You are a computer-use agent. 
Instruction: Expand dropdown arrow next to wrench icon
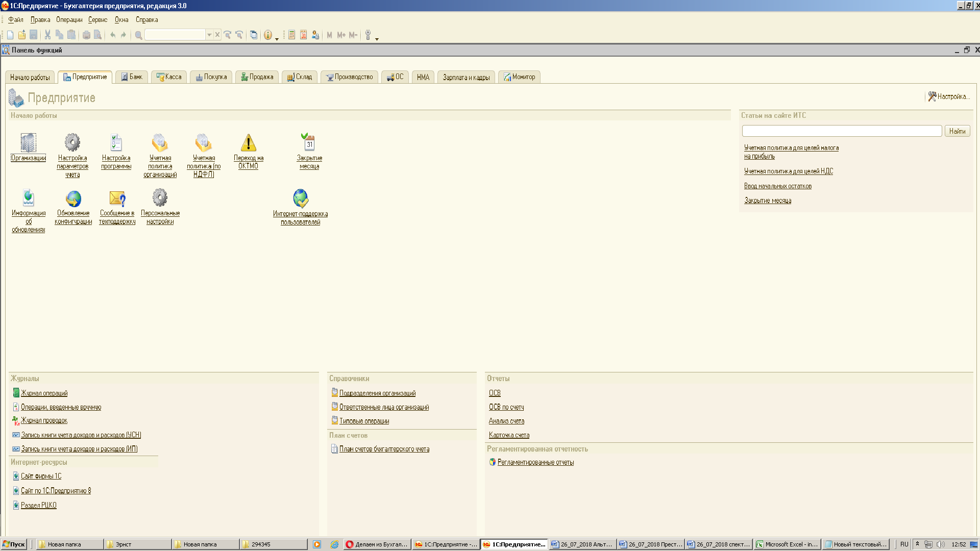click(x=377, y=38)
